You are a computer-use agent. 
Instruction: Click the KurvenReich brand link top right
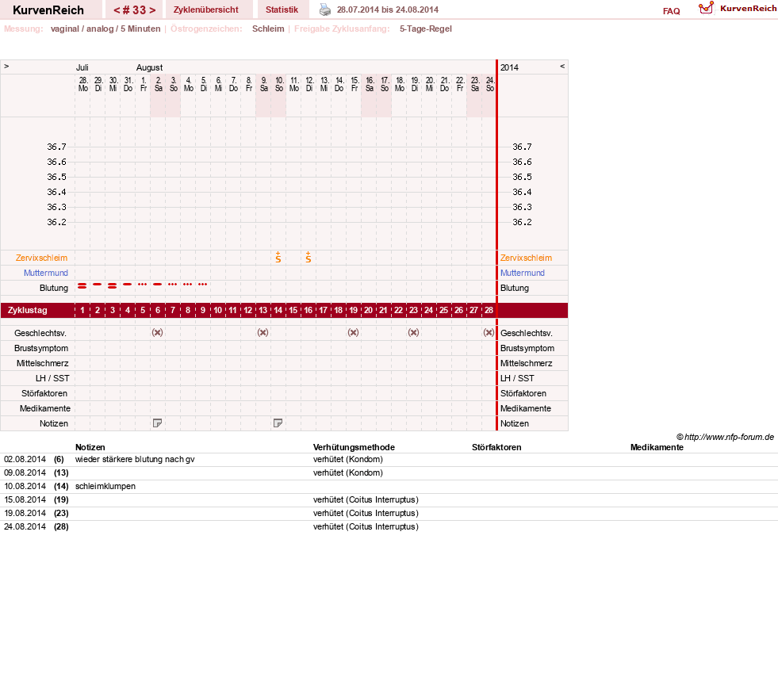click(x=748, y=9)
